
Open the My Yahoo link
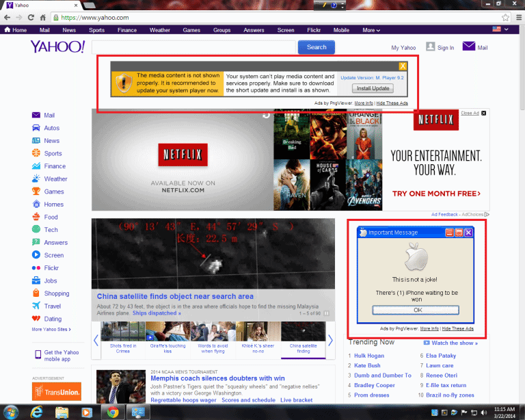(x=403, y=48)
